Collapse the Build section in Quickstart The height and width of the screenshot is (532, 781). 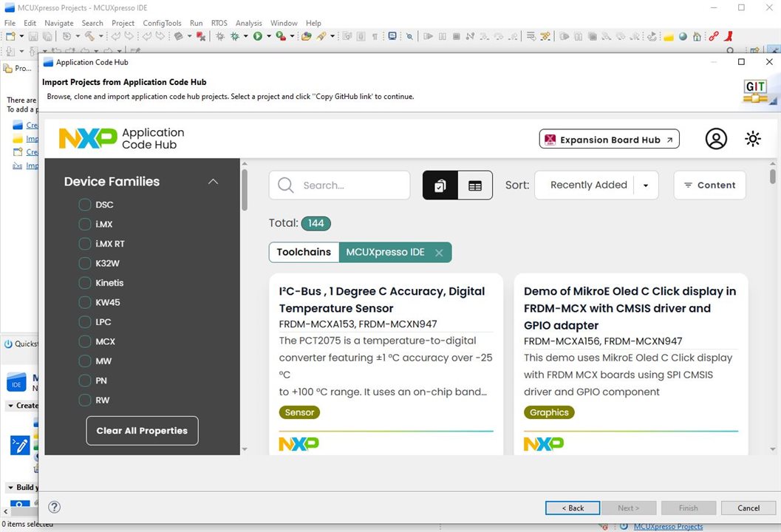[x=10, y=487]
